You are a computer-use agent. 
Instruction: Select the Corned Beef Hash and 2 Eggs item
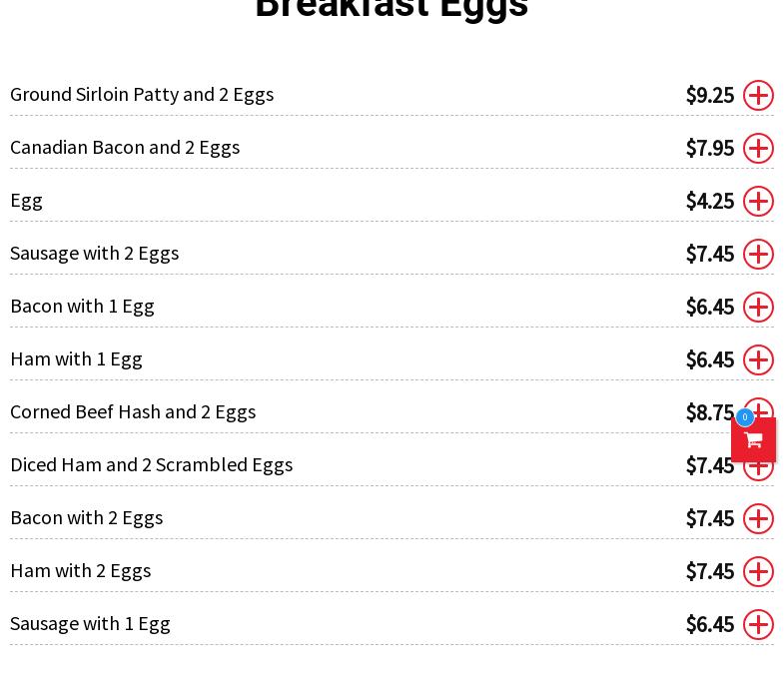[133, 411]
